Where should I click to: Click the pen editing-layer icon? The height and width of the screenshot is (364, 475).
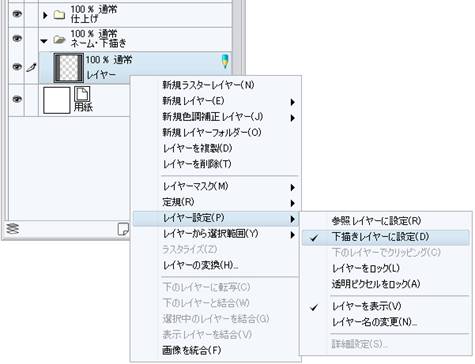click(32, 68)
